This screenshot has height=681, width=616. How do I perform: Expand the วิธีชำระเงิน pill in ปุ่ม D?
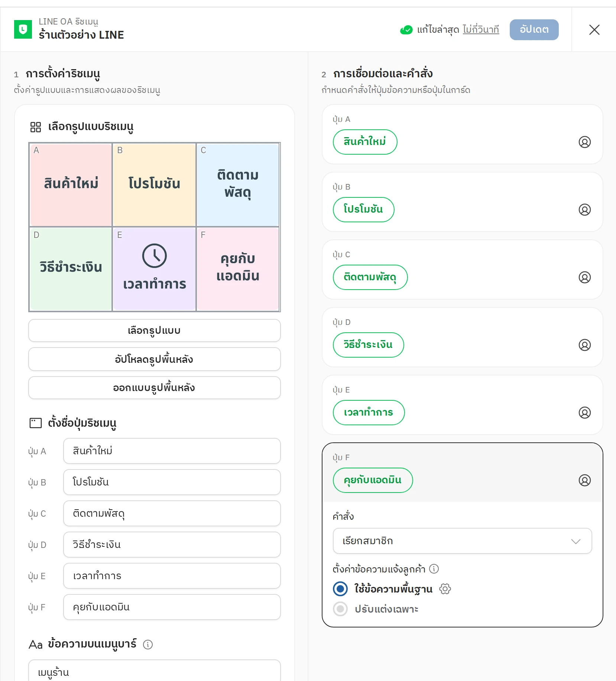(x=369, y=345)
